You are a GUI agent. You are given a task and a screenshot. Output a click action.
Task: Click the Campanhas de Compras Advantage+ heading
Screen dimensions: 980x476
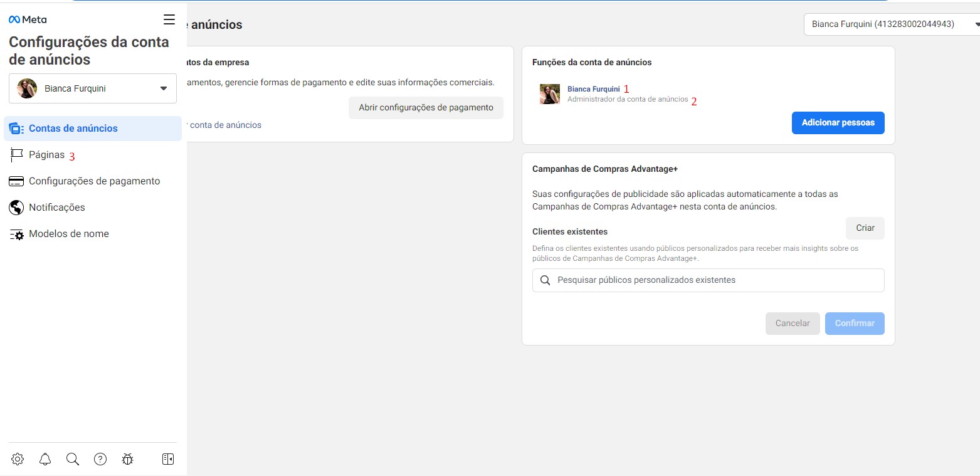(x=605, y=169)
